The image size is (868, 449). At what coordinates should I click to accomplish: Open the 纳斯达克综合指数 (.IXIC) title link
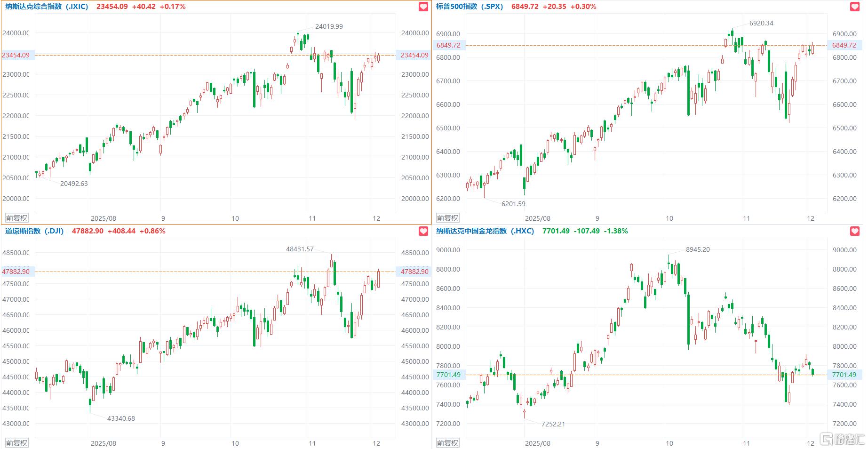(x=47, y=7)
